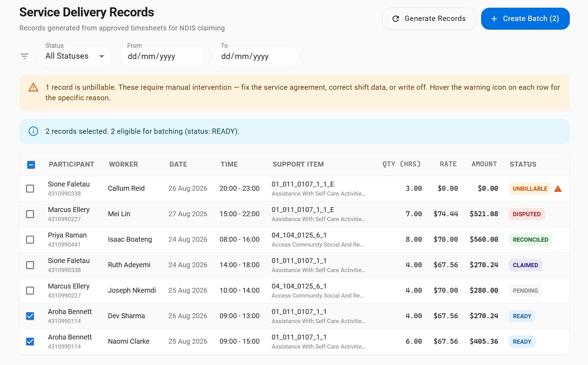Click the QTY (HRS) column header
This screenshot has width=588, height=365.
tap(401, 164)
